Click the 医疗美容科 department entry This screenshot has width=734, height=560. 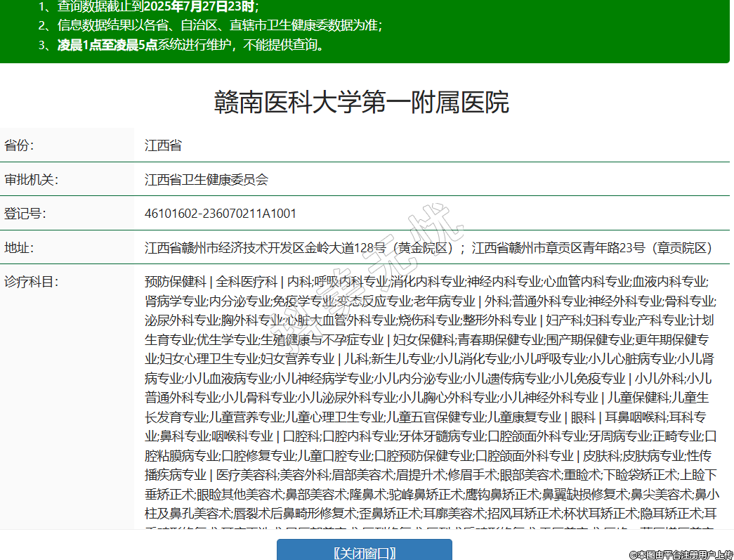(248, 474)
